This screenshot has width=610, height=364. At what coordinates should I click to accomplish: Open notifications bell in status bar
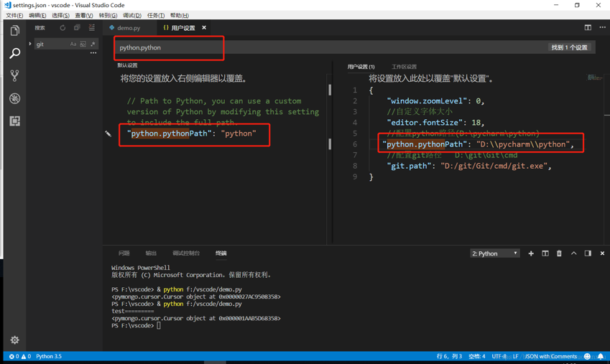pos(601,356)
